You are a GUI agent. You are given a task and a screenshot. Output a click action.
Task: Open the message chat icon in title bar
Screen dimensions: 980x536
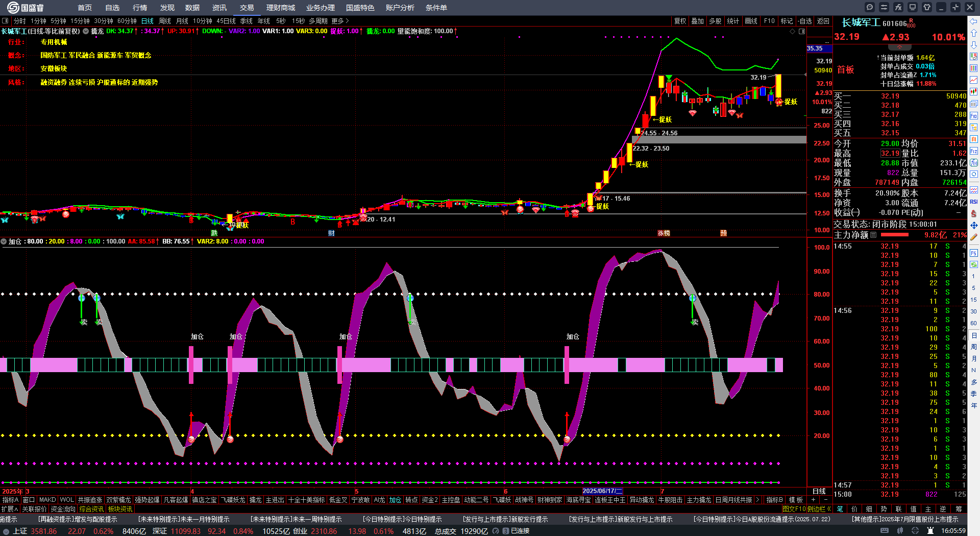[870, 7]
